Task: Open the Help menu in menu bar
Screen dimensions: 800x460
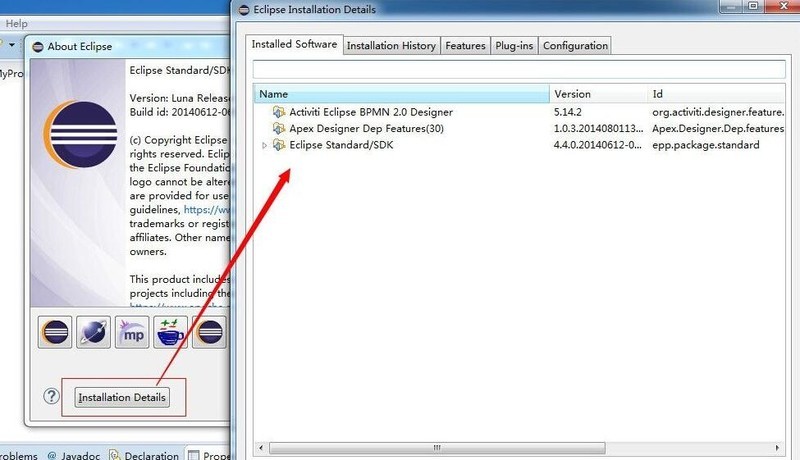Action: 17,23
